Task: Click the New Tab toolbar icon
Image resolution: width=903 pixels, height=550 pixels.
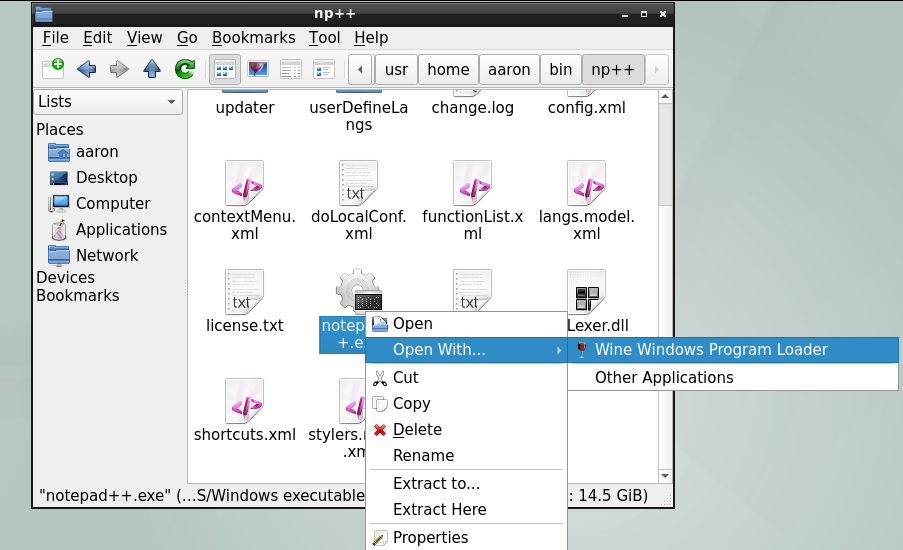Action: tap(53, 69)
